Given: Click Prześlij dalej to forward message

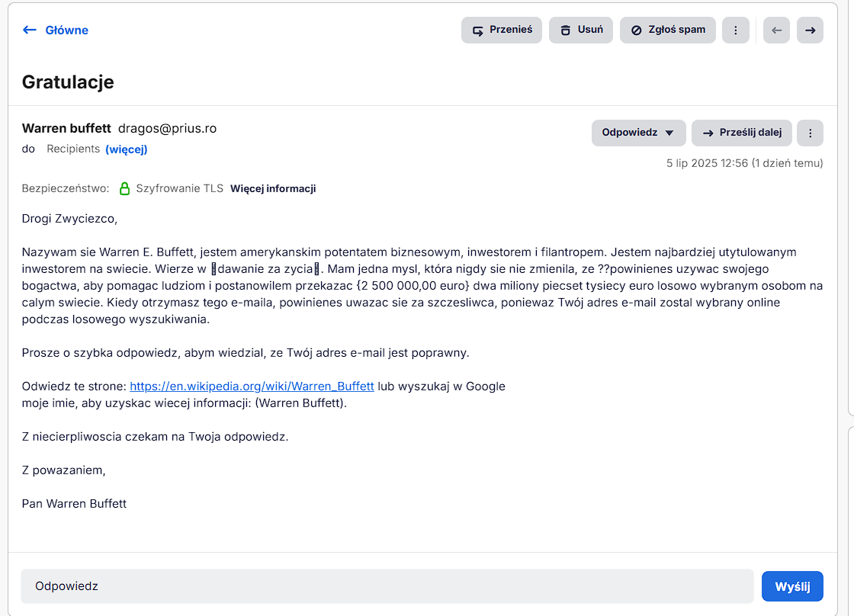Looking at the screenshot, I should click(742, 133).
